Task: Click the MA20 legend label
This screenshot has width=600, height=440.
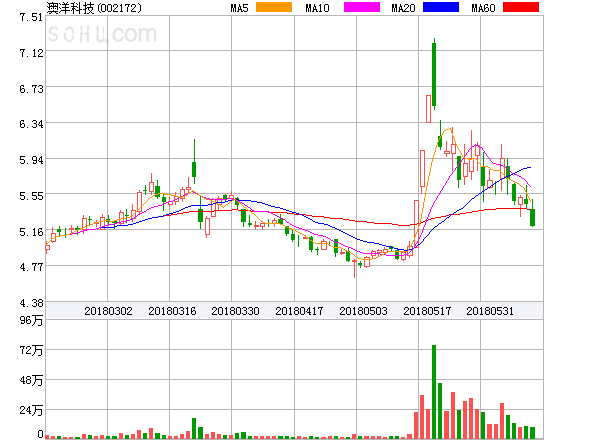Action: 403,8
